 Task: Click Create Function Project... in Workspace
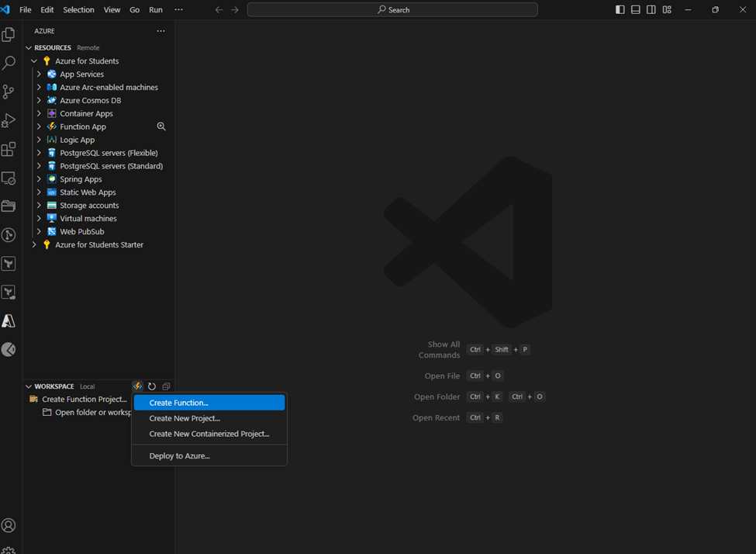point(85,399)
